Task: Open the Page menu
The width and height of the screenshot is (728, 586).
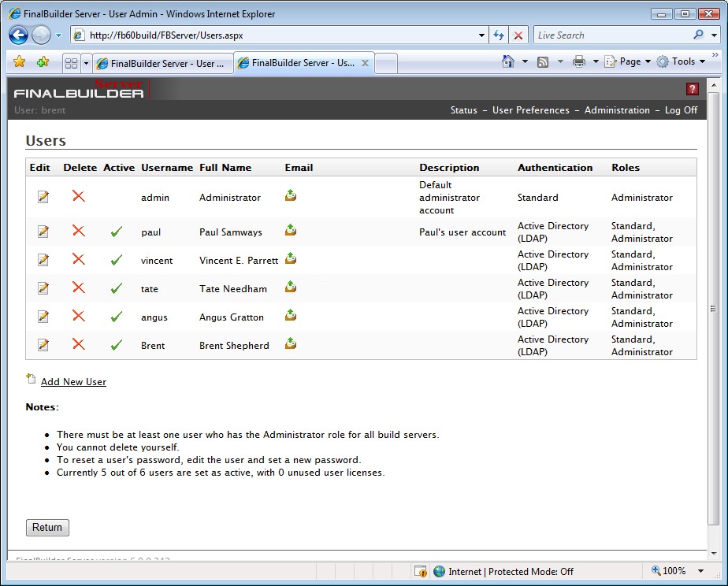Action: [627, 61]
